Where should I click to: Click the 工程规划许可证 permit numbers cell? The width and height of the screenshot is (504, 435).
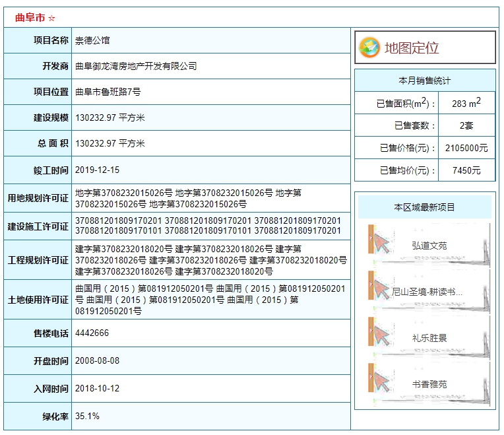click(x=211, y=260)
